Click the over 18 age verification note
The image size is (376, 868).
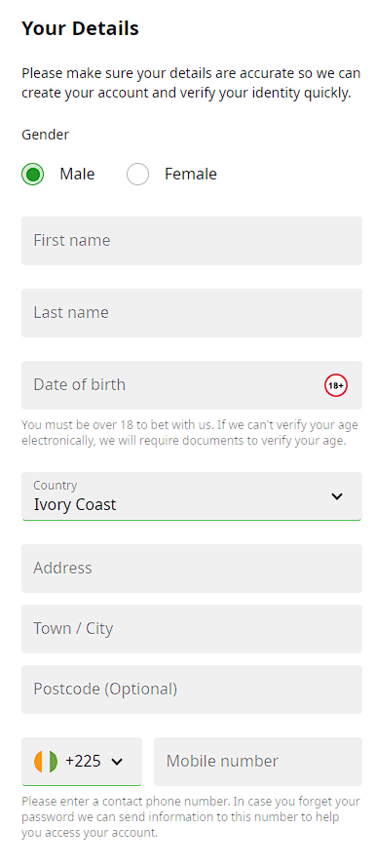(x=190, y=433)
